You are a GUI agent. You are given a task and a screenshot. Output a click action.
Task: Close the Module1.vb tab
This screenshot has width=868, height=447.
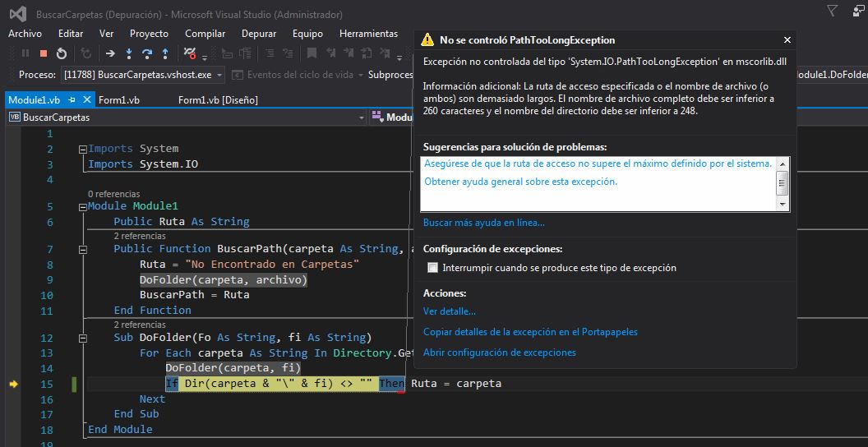(x=86, y=100)
